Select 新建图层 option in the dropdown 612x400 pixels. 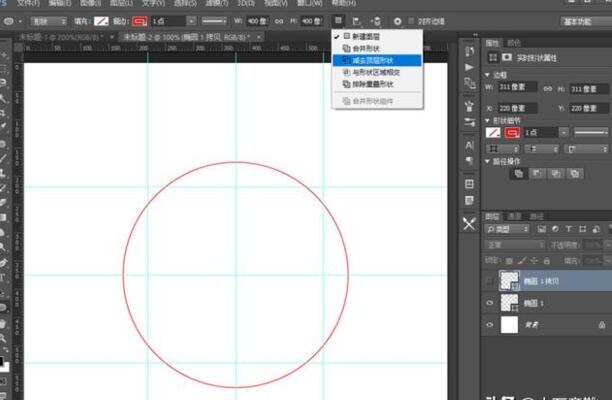click(x=377, y=36)
